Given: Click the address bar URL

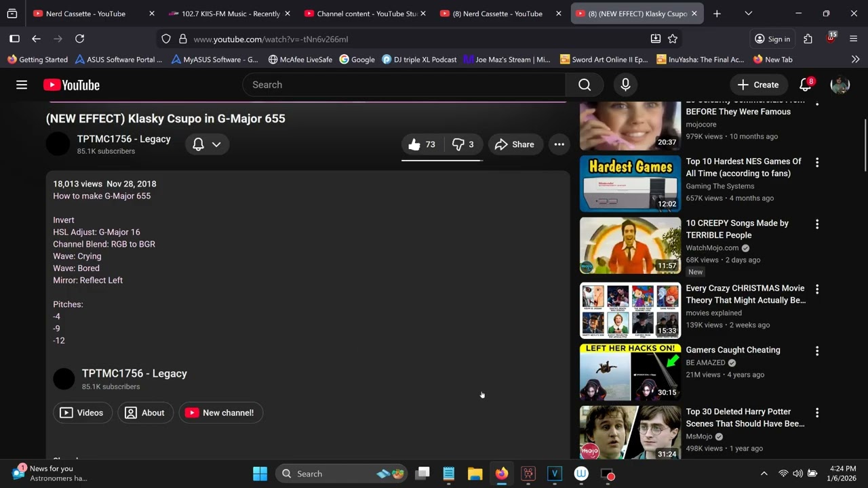Looking at the screenshot, I should tap(271, 39).
